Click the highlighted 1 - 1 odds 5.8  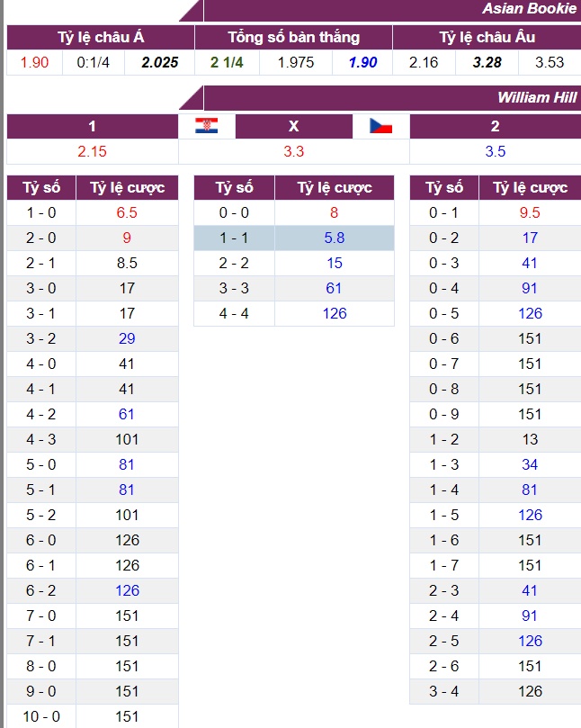point(335,238)
